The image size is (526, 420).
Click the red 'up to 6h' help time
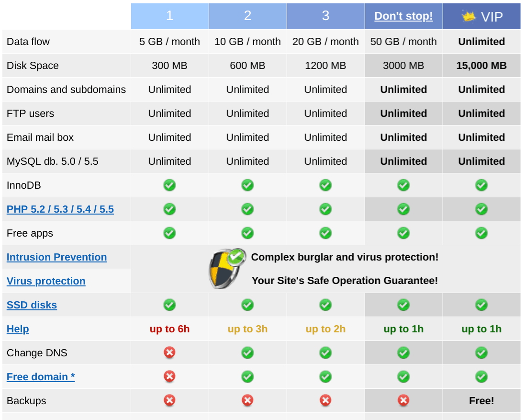[170, 329]
